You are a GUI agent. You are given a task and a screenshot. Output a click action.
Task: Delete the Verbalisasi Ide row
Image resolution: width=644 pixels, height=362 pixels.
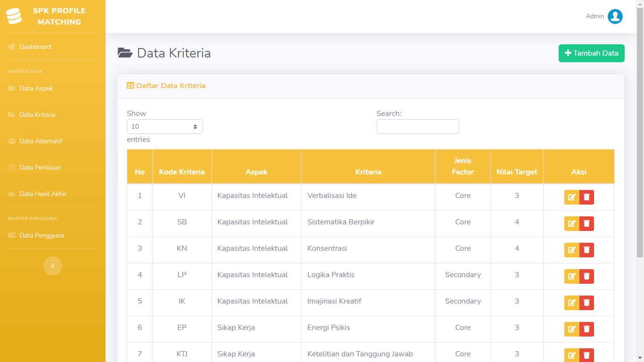(x=586, y=197)
